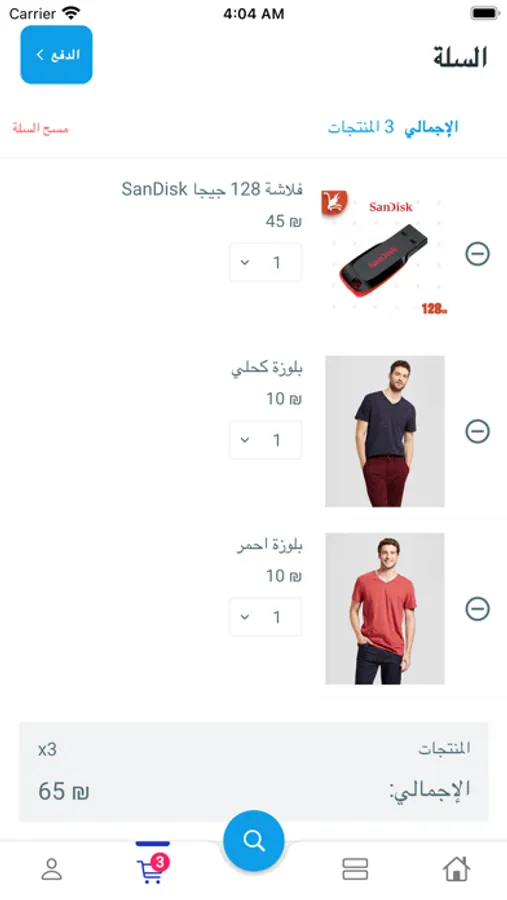
Task: Remove navy shirt using minus circle icon
Action: (477, 431)
